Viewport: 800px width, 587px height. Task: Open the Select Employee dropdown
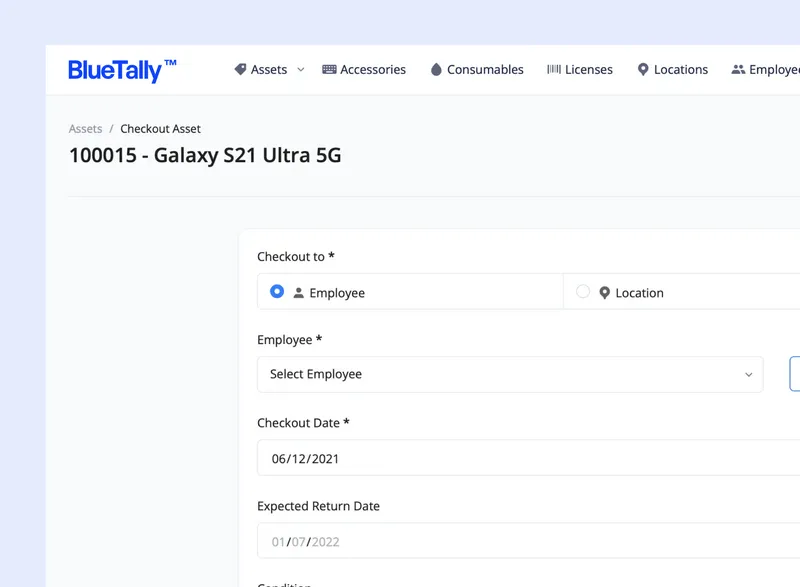tap(510, 374)
